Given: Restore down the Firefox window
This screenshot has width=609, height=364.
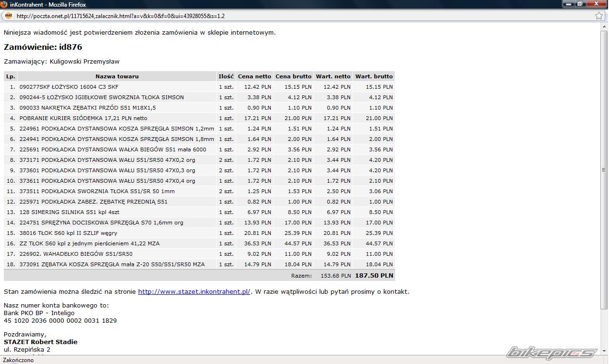Looking at the screenshot, I should pos(580,4).
